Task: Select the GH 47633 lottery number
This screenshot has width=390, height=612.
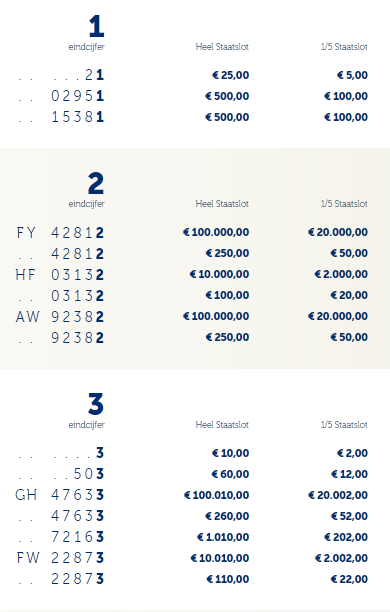Action: tap(60, 495)
